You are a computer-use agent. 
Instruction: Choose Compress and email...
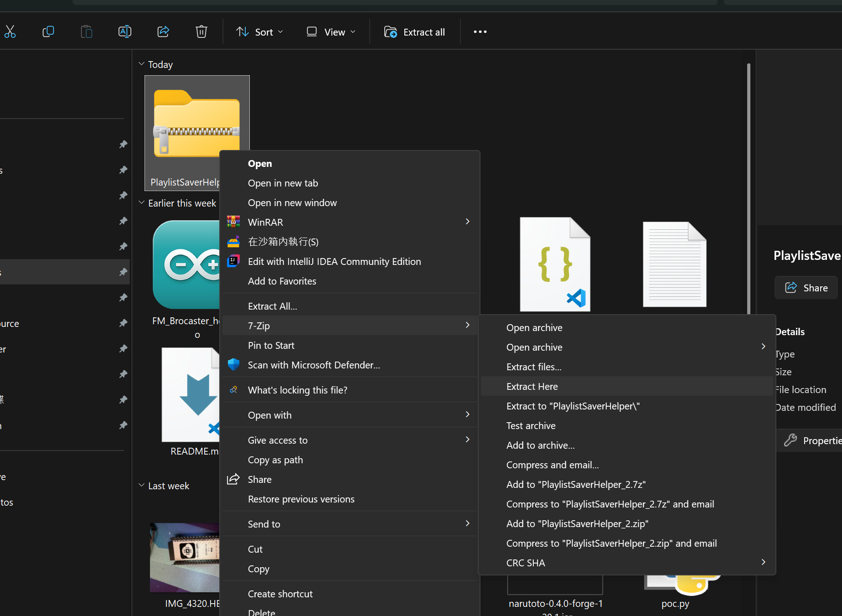pyautogui.click(x=627, y=465)
